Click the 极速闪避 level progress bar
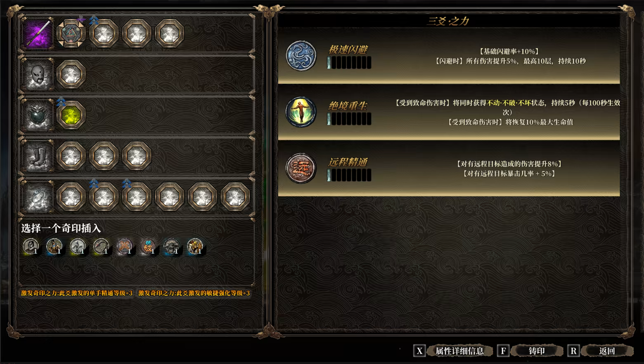 [x=349, y=63]
